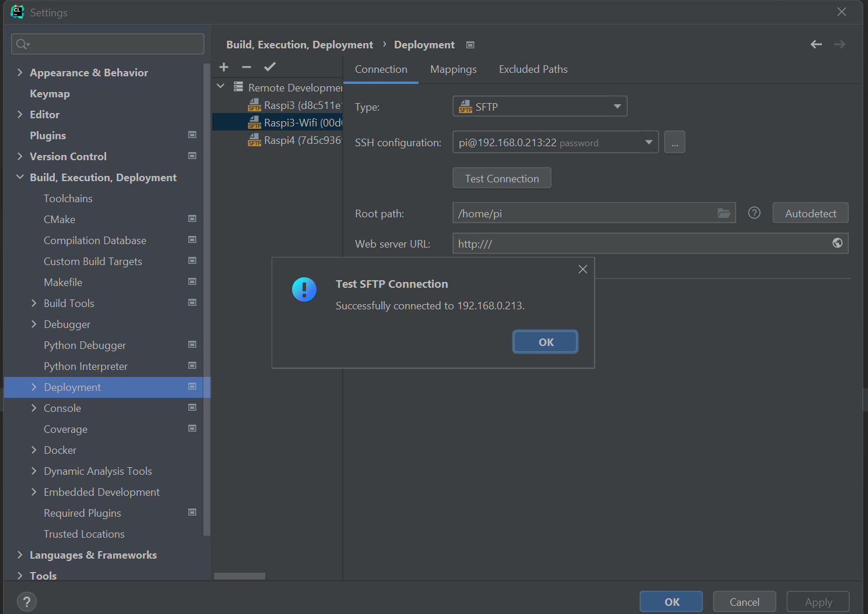Expand Appearance & Behavior section
The image size is (868, 614).
(x=20, y=72)
